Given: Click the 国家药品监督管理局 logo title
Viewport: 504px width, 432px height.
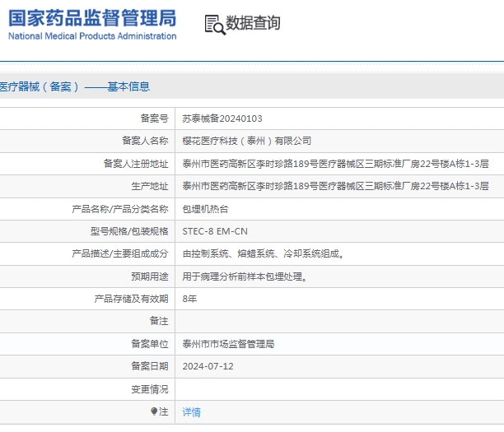Looking at the screenshot, I should (x=92, y=18).
